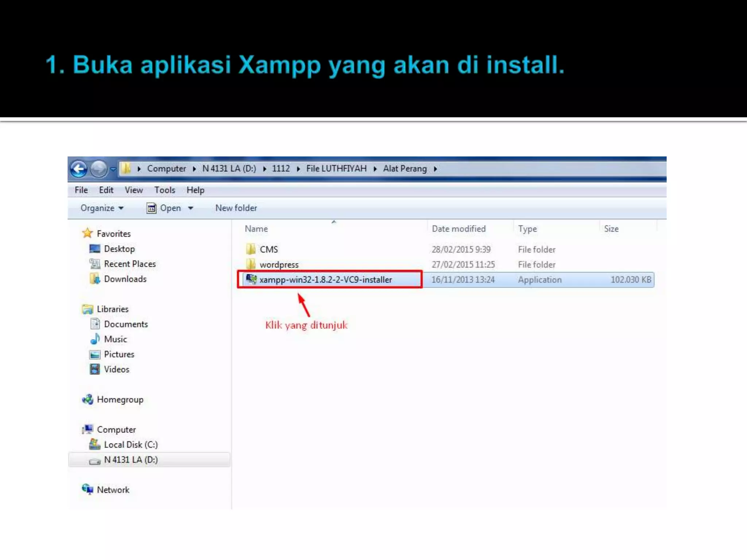Click the Back navigation arrow button

pos(79,169)
